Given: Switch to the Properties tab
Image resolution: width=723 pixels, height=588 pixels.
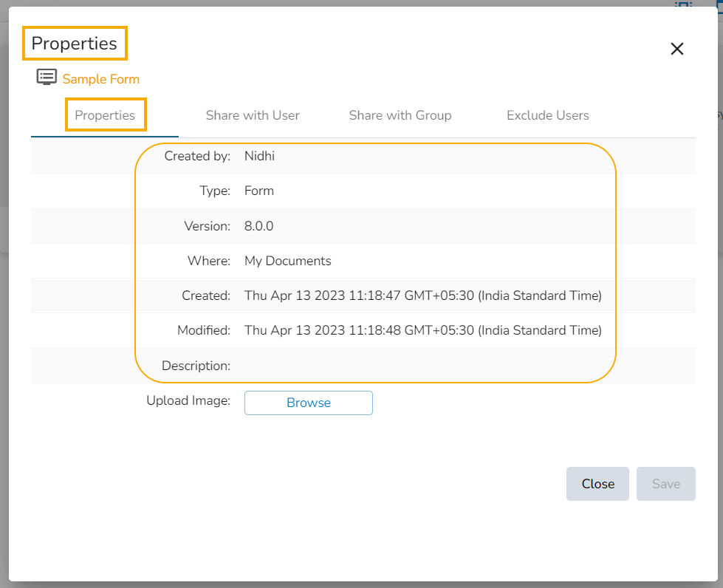Looking at the screenshot, I should pos(105,115).
